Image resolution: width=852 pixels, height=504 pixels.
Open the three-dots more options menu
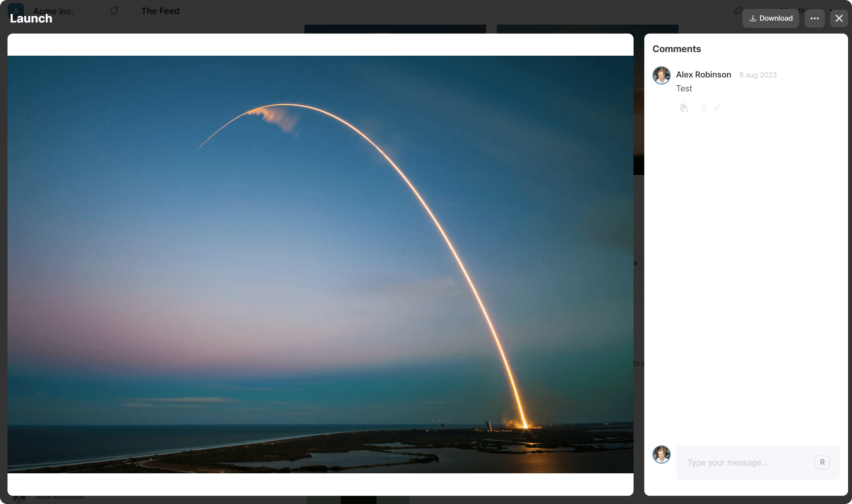[815, 18]
